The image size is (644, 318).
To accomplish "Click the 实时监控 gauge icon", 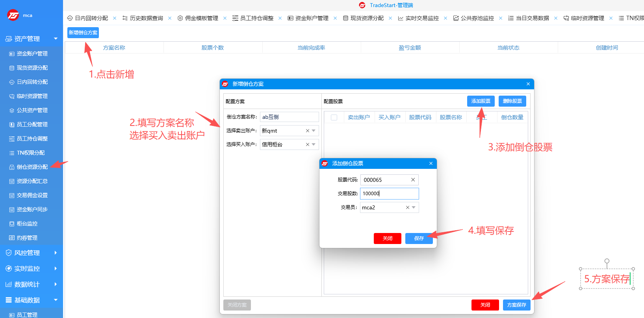I will 9,268.
